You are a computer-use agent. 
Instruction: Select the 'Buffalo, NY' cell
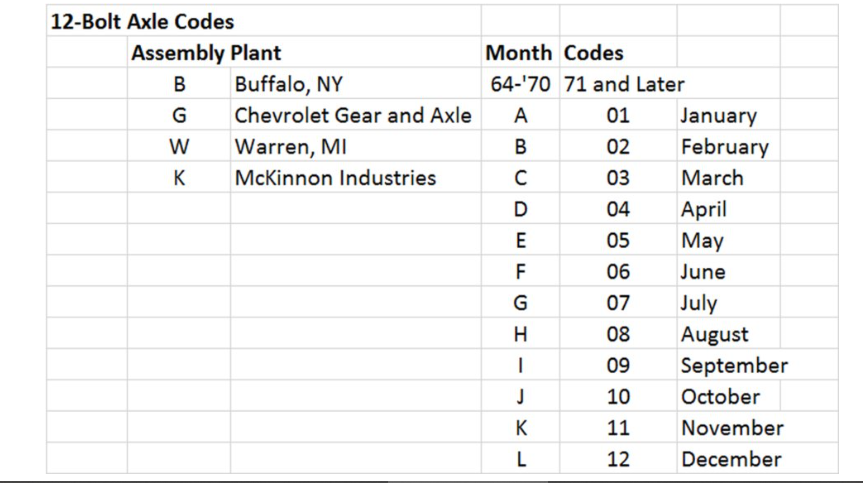(x=356, y=84)
